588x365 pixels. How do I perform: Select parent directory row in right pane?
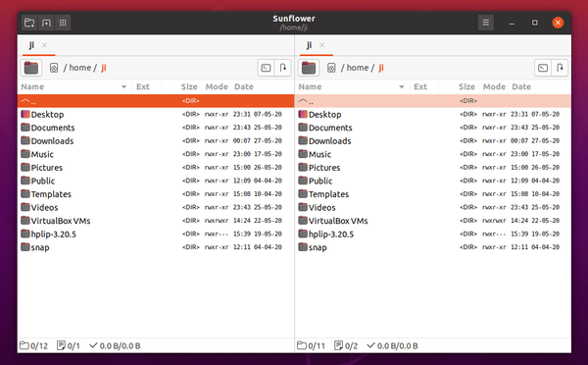click(433, 101)
